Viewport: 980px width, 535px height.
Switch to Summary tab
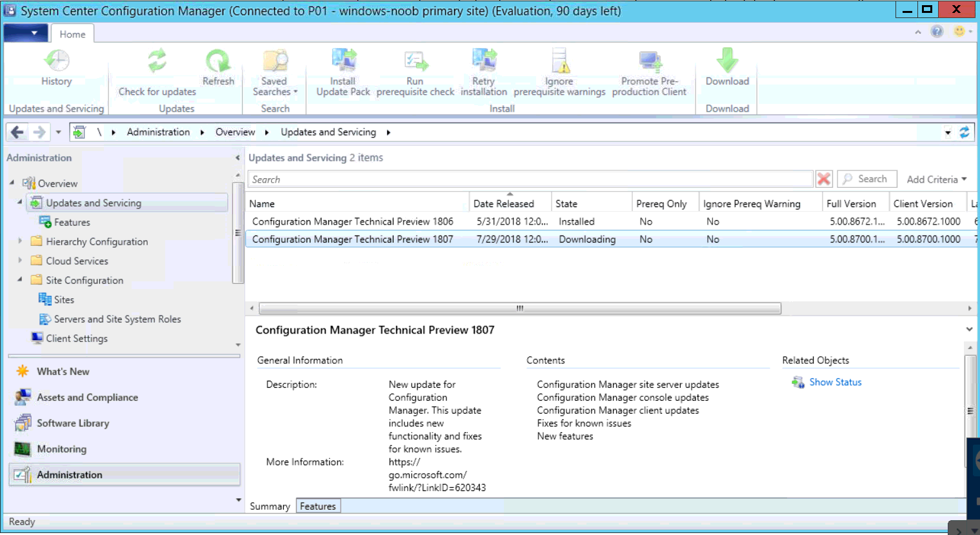pyautogui.click(x=270, y=506)
